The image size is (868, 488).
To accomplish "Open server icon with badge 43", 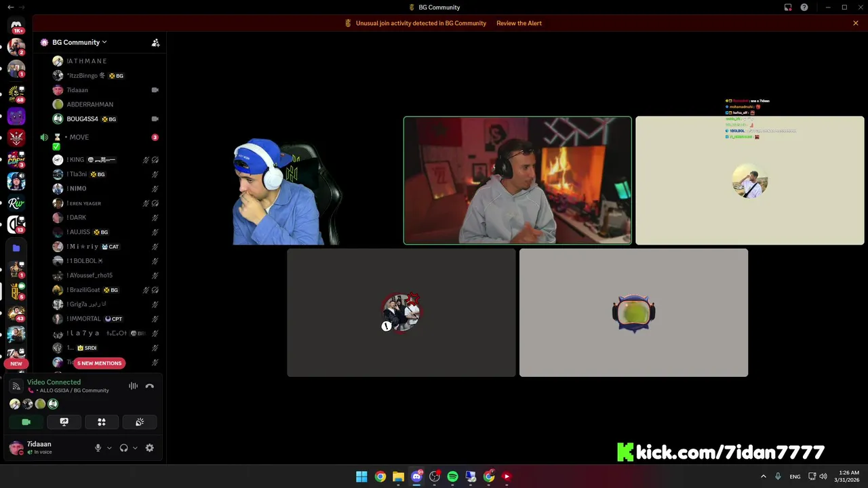I will tap(16, 312).
